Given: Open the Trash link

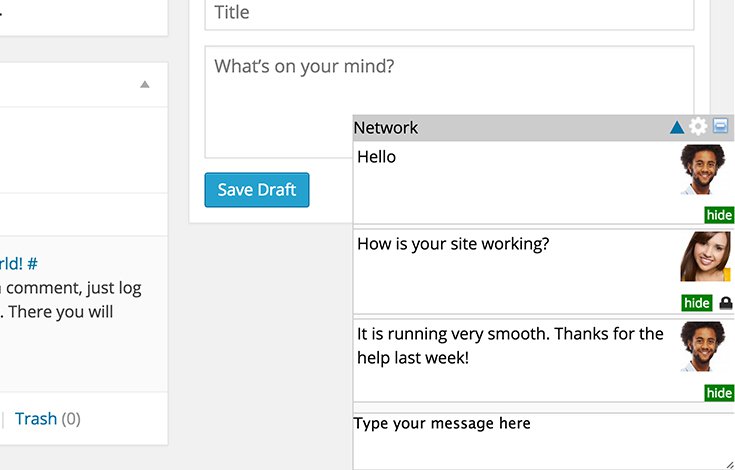Looking at the screenshot, I should click(x=36, y=418).
